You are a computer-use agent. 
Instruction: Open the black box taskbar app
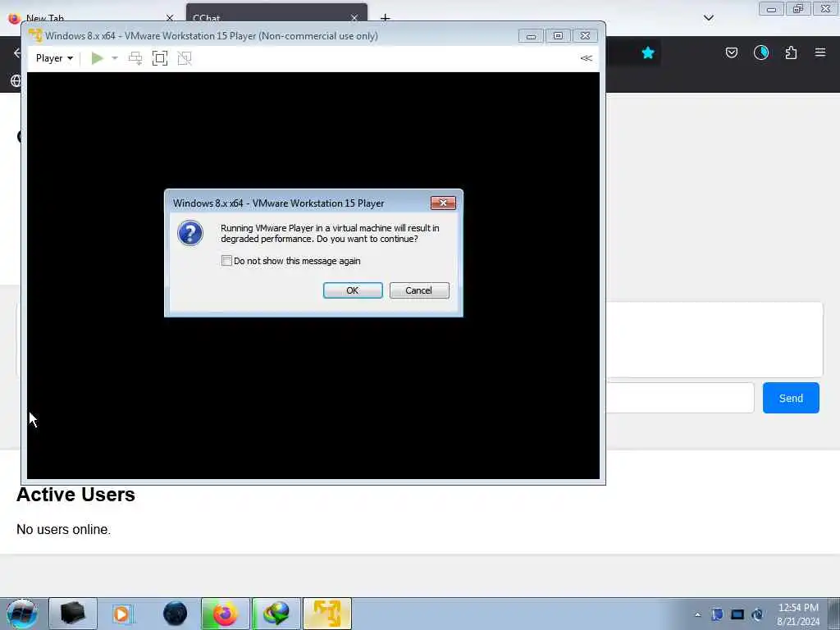coord(73,614)
